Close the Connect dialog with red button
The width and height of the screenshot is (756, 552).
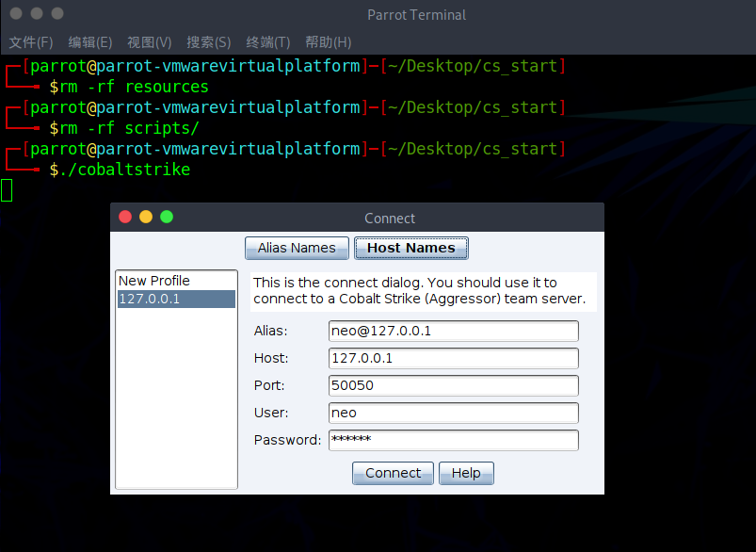125,218
